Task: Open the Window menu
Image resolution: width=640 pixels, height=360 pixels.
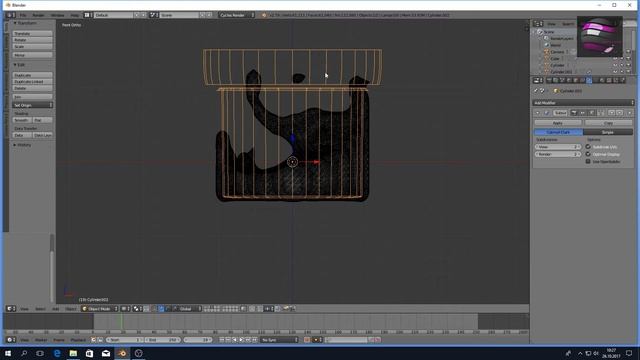Action: click(58, 15)
